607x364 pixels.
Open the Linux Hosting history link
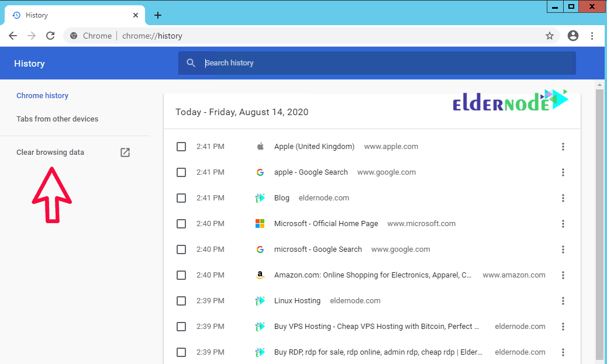[297, 301]
